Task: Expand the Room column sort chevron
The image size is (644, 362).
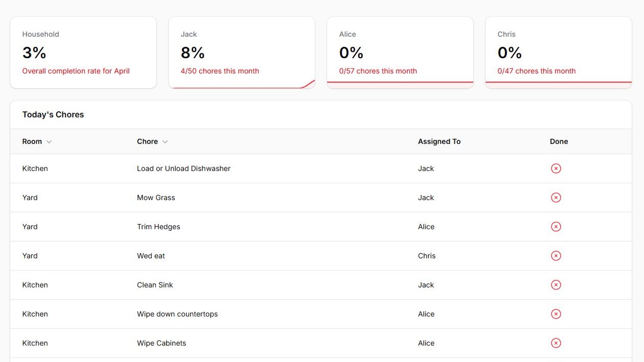Action: point(49,142)
